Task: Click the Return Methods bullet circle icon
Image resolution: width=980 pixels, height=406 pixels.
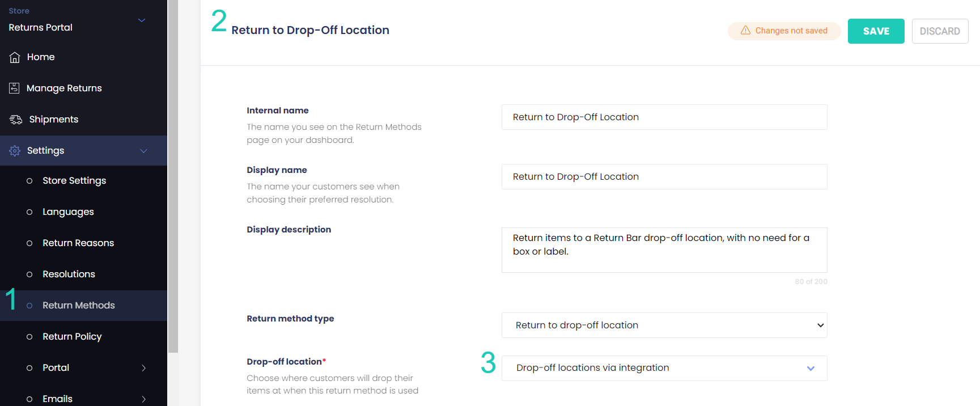Action: [29, 306]
